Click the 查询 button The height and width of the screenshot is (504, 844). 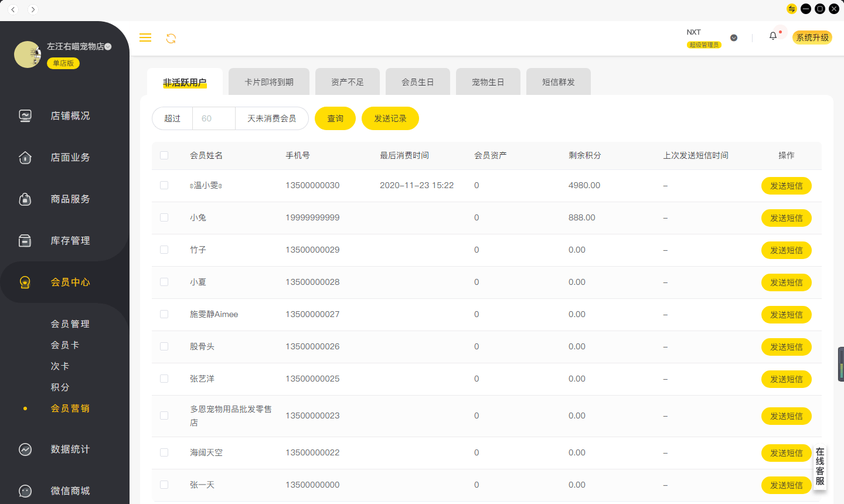[x=335, y=118]
